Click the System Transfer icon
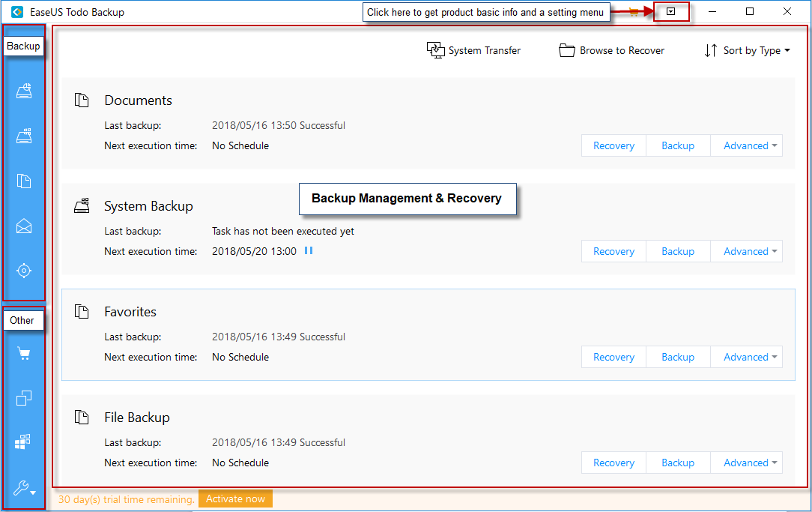The image size is (812, 512). point(435,50)
